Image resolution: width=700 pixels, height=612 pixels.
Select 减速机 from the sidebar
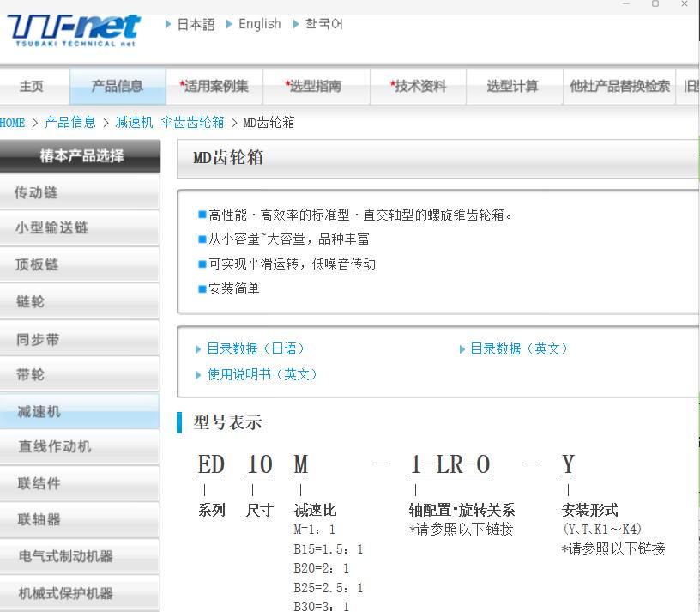[80, 410]
